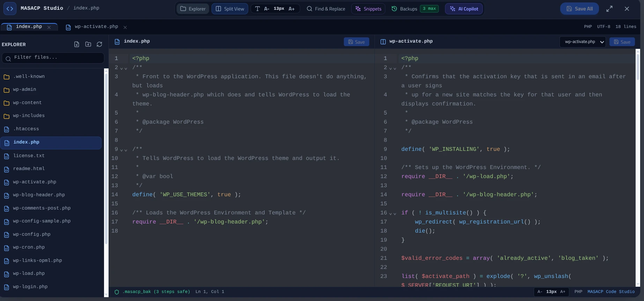This screenshot has width=644, height=301.
Task: Toggle the Explorer panel button
Action: coord(193,9)
